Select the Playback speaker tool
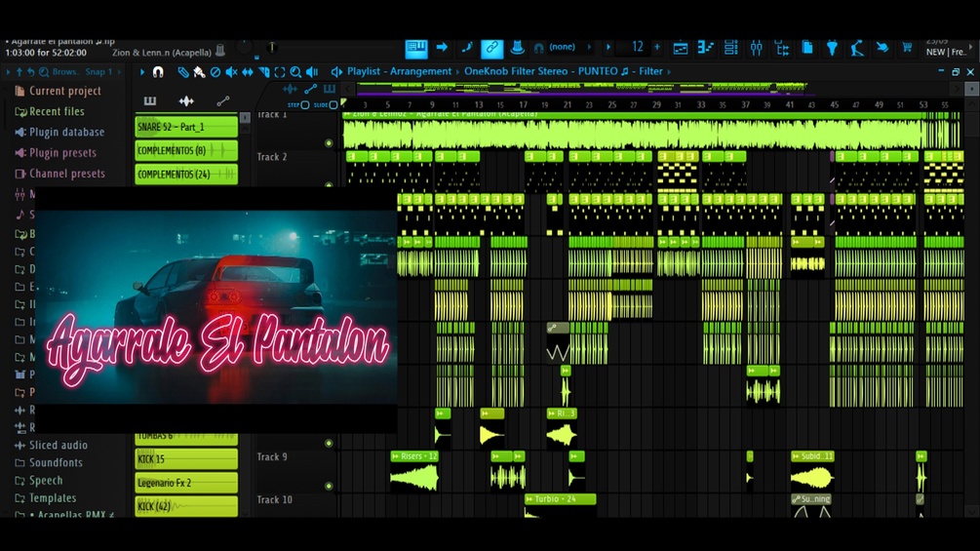The image size is (980, 551). (312, 72)
